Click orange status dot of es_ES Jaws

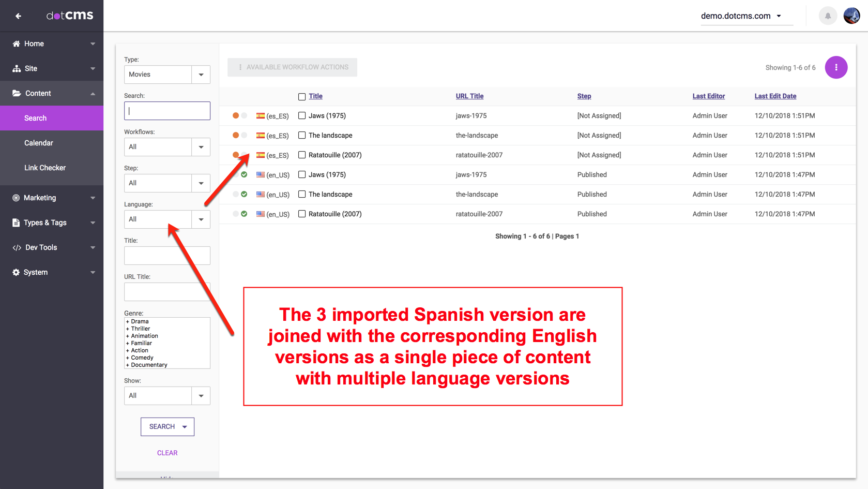point(236,115)
